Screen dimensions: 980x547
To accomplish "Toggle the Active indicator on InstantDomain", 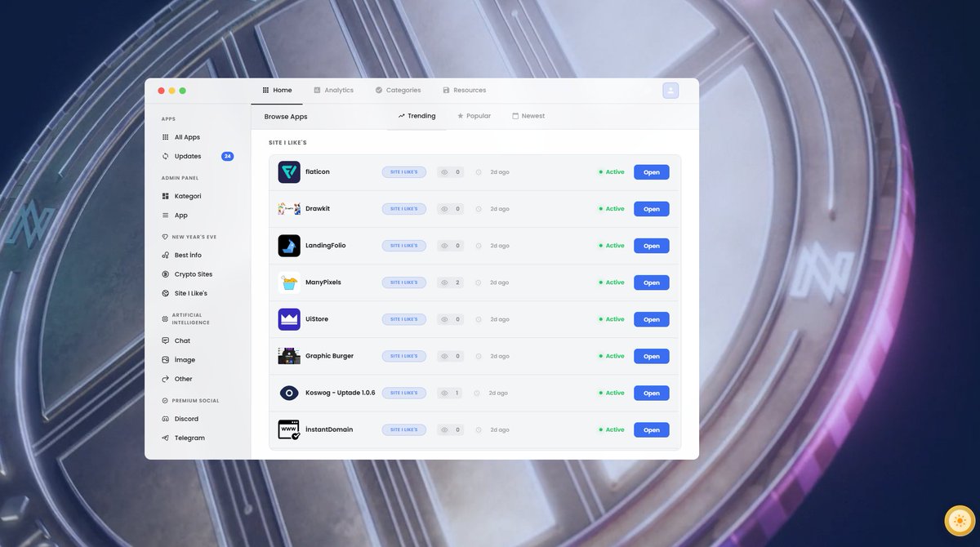I will point(611,429).
